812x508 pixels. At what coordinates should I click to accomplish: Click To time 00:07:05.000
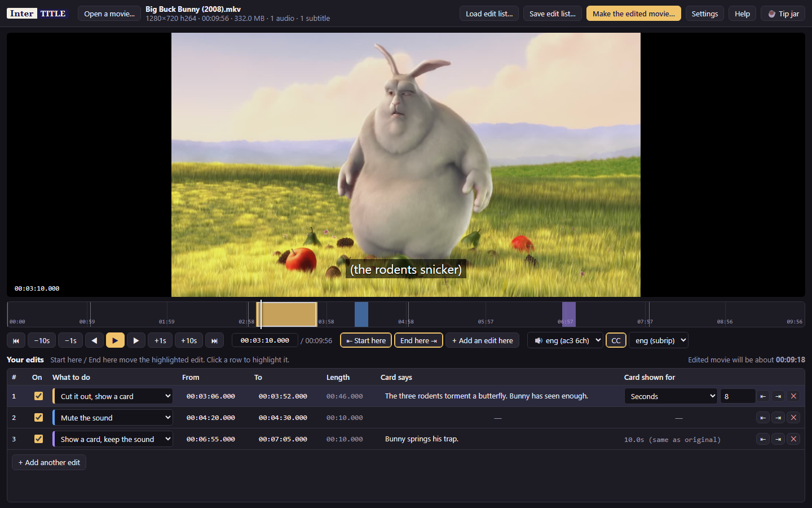pyautogui.click(x=283, y=439)
